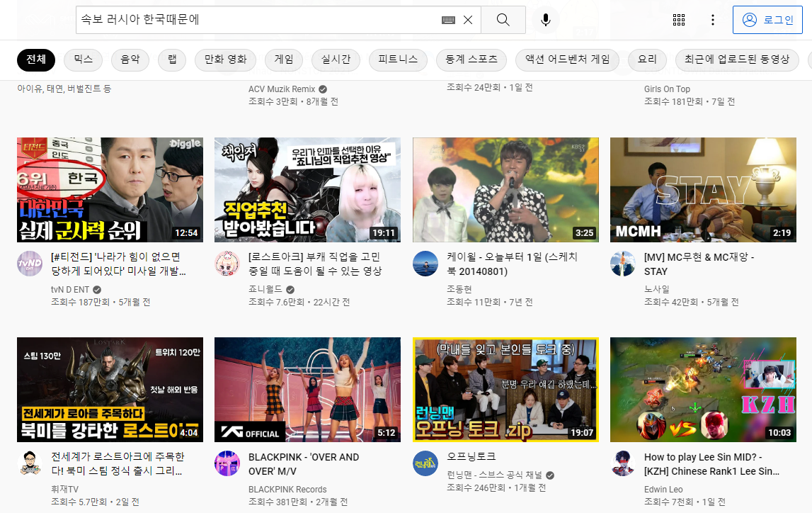The height and width of the screenshot is (513, 812).
Task: Open the 런닝맨 오프닝 토크 video thumbnail
Action: [x=505, y=390]
